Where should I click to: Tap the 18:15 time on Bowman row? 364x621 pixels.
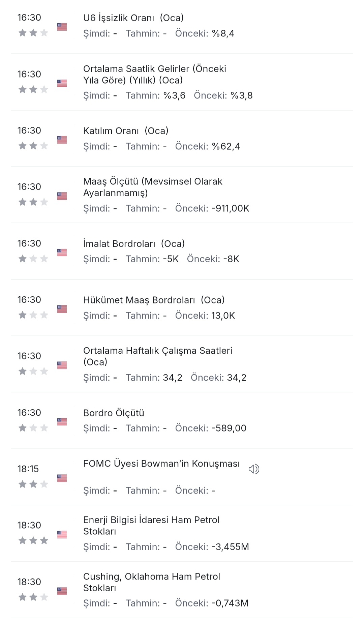28,469
